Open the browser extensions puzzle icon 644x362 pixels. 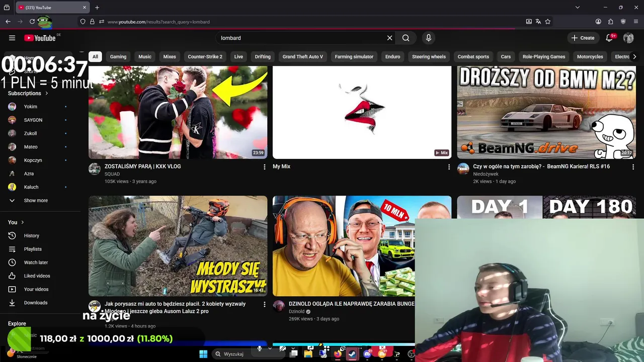pos(611,22)
